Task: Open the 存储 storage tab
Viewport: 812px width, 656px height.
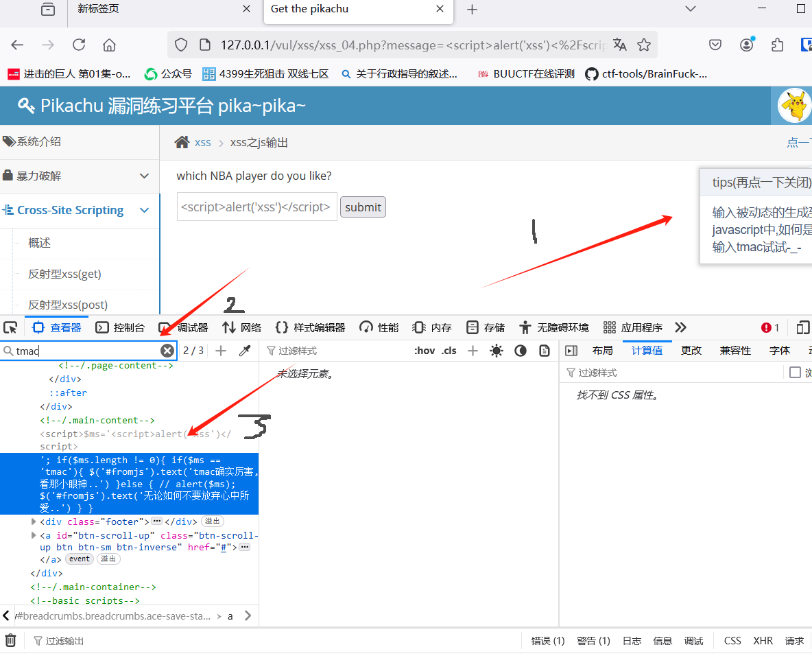Action: pos(486,327)
